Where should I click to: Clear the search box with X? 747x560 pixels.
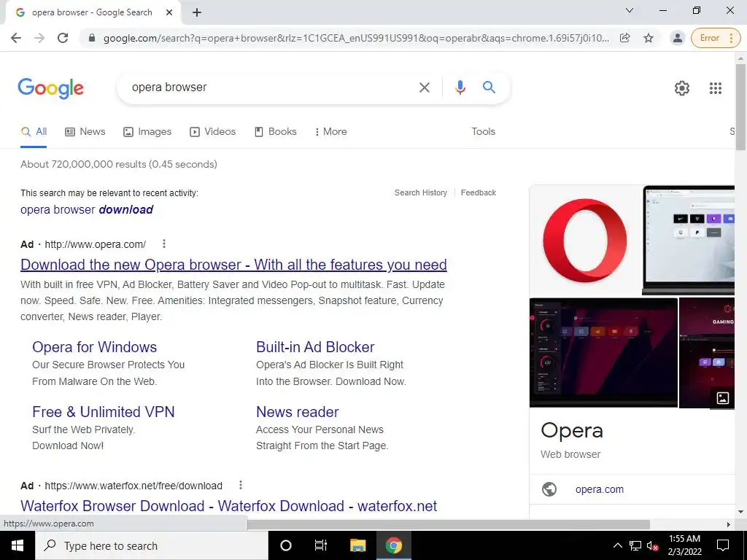point(424,87)
